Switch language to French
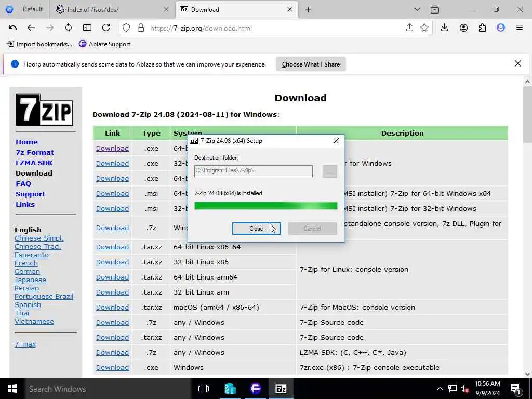This screenshot has width=532, height=399. tap(26, 263)
